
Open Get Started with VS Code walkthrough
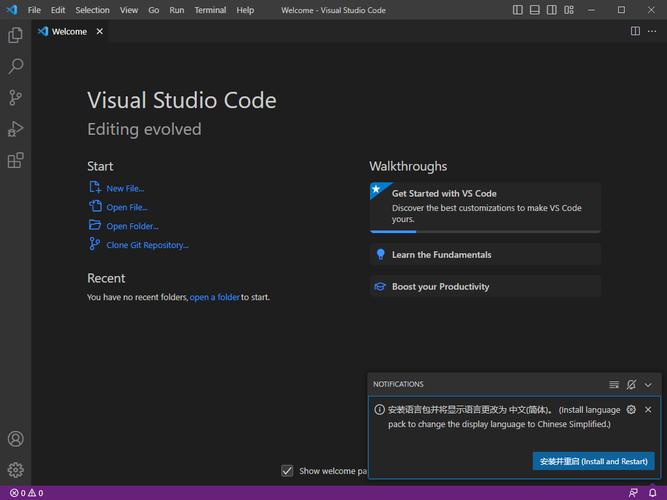tap(485, 207)
